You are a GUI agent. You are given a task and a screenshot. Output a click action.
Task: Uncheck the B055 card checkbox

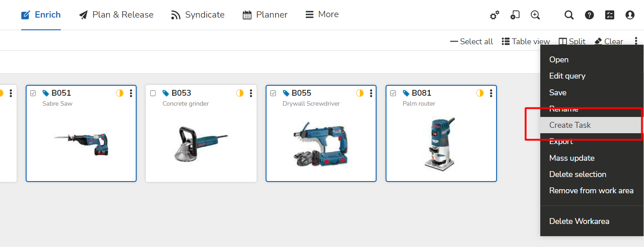pos(273,93)
